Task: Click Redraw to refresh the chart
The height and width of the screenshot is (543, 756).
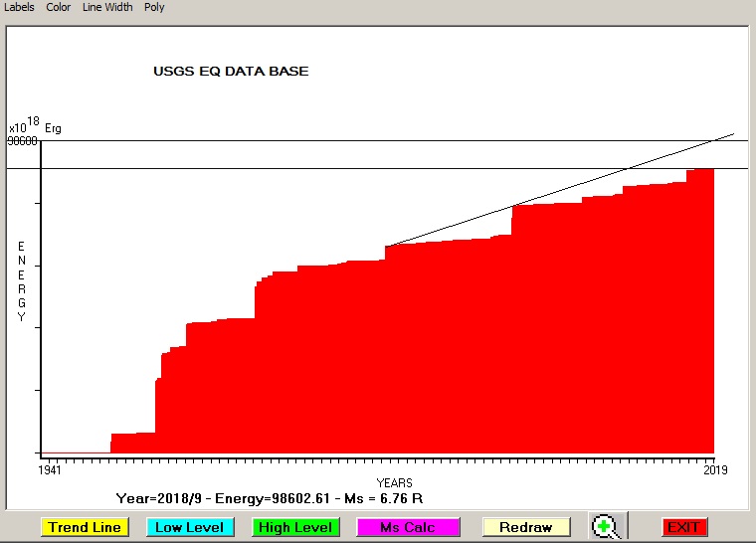Action: pyautogui.click(x=526, y=527)
